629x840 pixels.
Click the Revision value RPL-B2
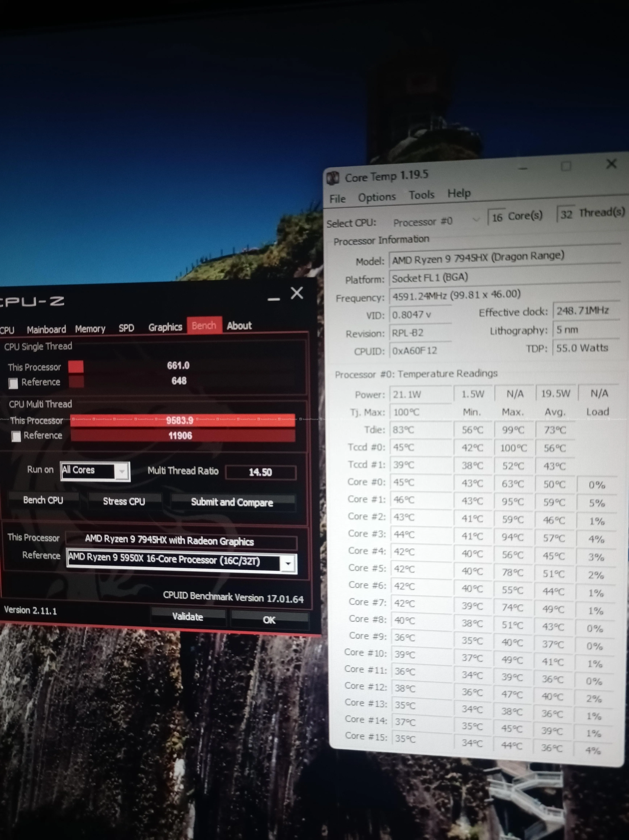click(421, 333)
